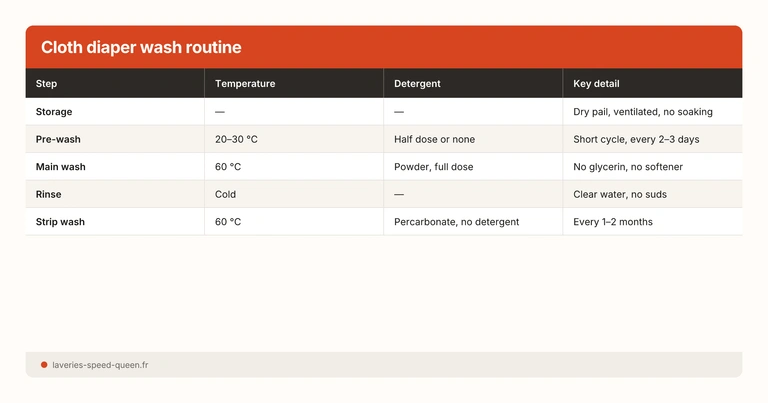Select the Pre-wash row label

[58, 139]
